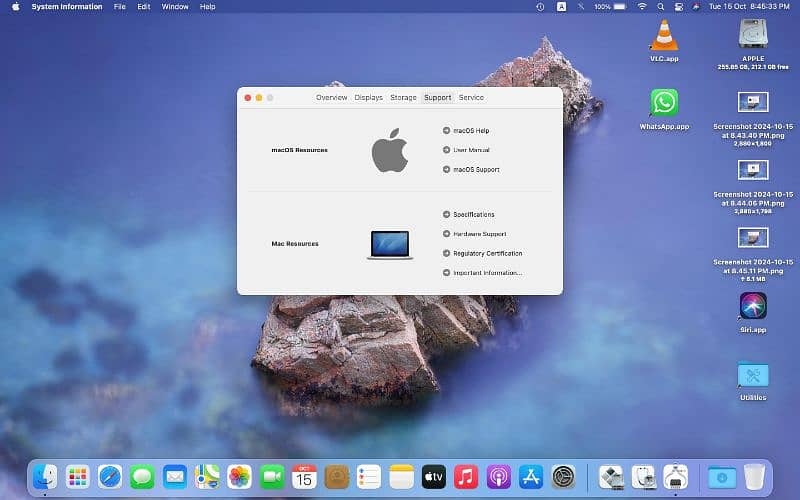Open the File menu
The height and width of the screenshot is (500, 800).
tap(120, 7)
